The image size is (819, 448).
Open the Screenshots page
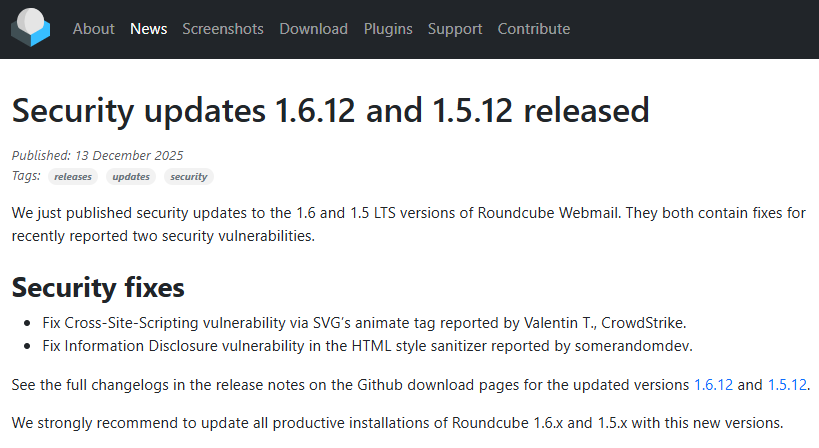pyautogui.click(x=223, y=29)
